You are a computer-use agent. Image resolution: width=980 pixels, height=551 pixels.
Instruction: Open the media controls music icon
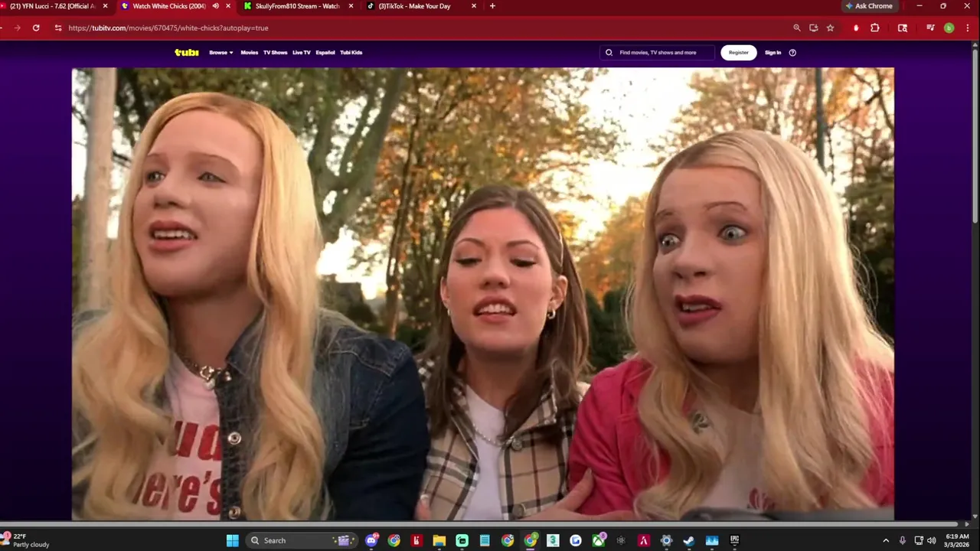click(930, 28)
